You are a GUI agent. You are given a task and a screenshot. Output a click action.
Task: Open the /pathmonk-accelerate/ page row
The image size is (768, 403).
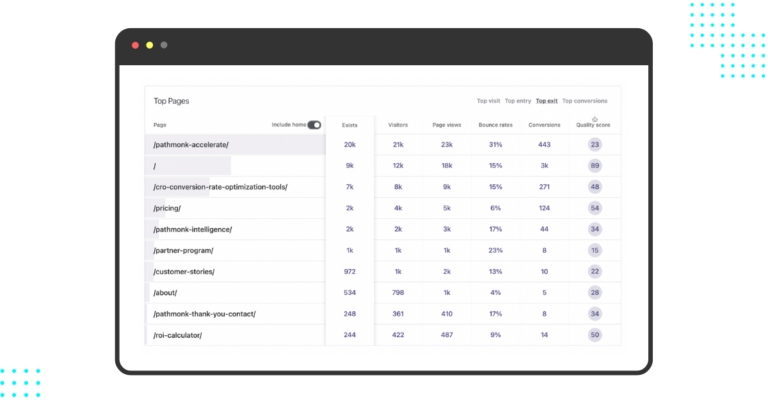(x=190, y=145)
